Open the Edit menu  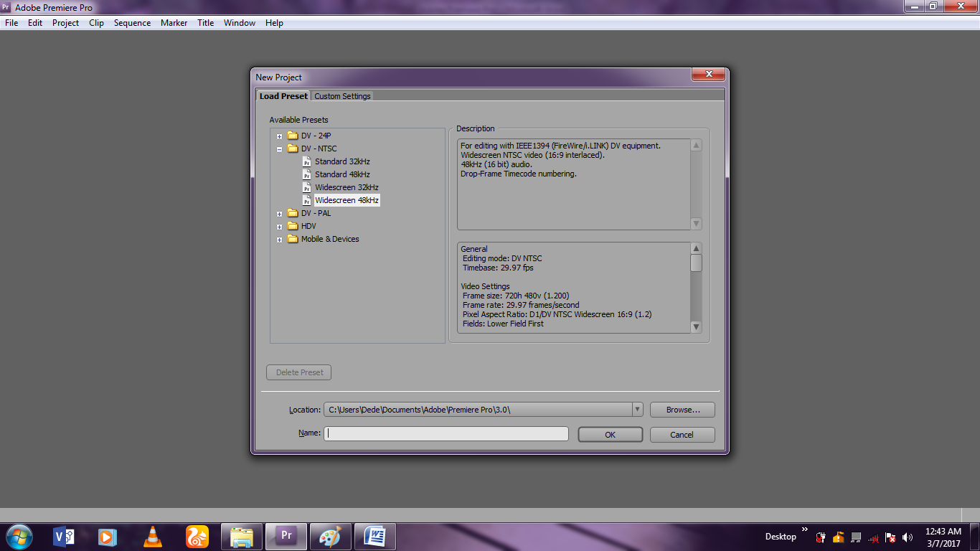point(35,23)
